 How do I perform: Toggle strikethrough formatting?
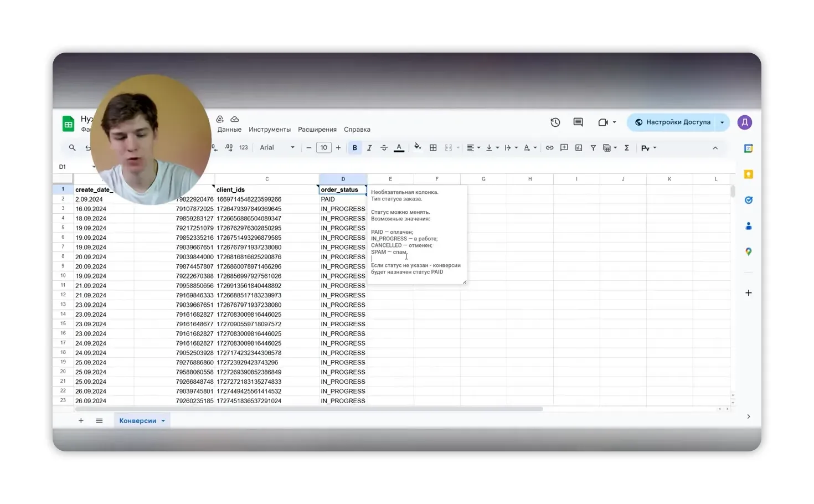[x=384, y=148]
